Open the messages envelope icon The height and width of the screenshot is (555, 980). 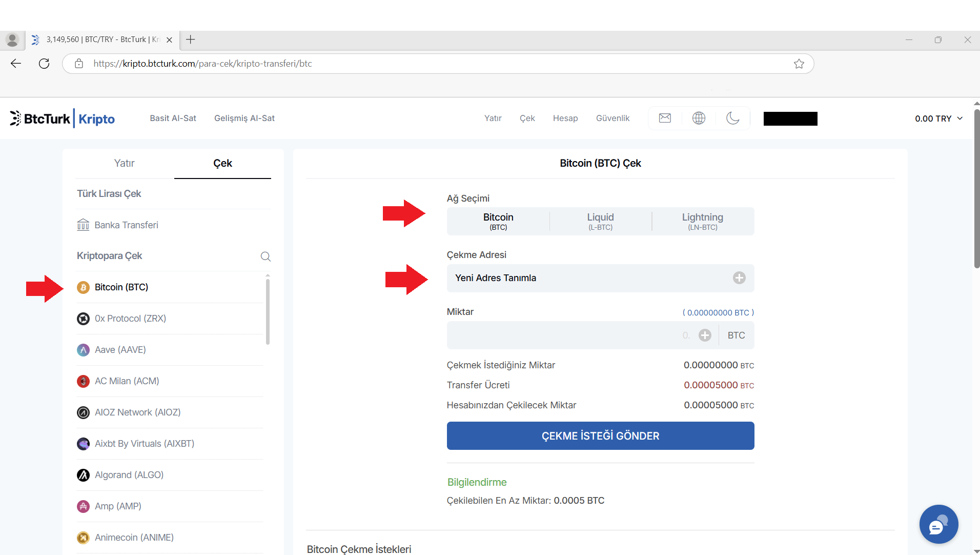(665, 118)
